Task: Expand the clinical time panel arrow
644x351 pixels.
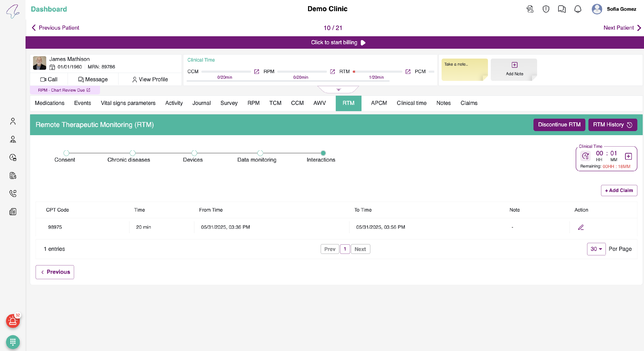Action: coord(339,89)
